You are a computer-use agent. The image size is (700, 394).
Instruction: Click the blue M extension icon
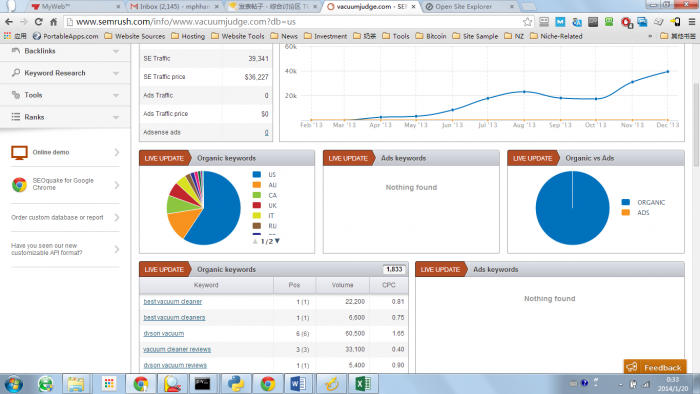click(560, 21)
